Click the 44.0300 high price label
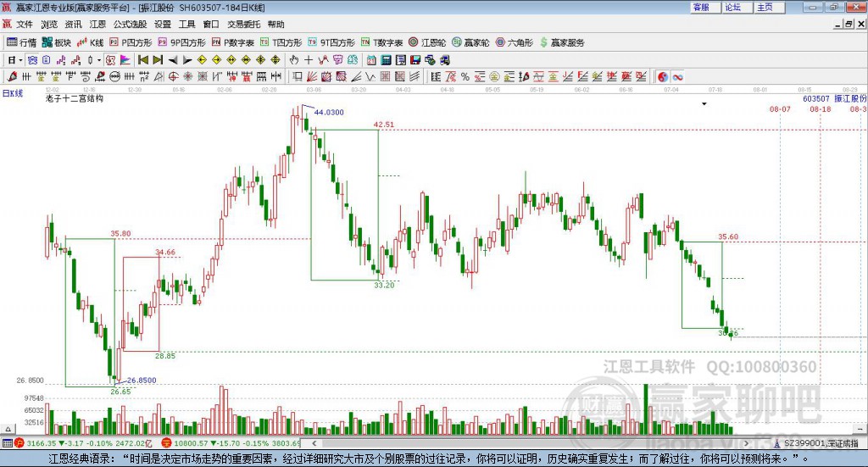 tap(329, 113)
